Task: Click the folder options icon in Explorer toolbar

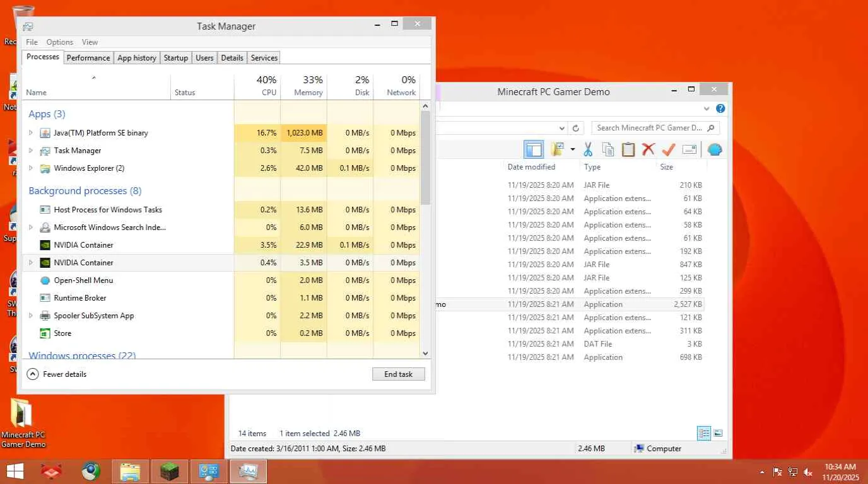Action: tap(557, 149)
